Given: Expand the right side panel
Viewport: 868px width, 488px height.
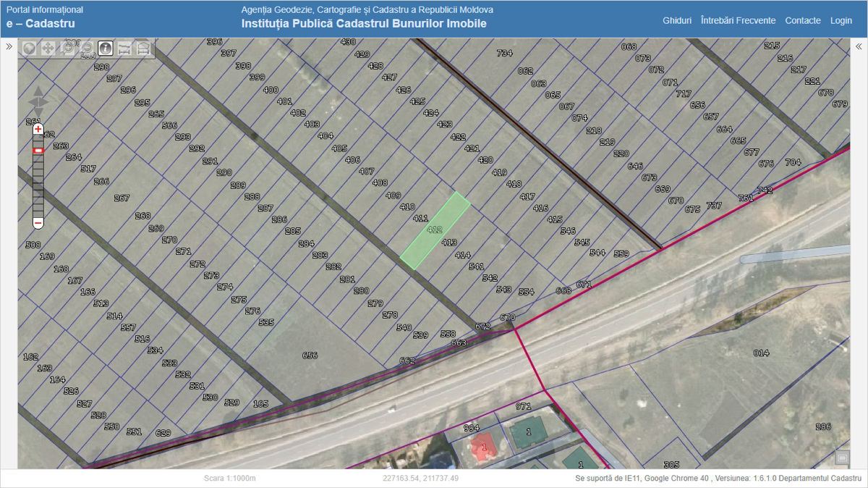Looking at the screenshot, I should [x=859, y=46].
